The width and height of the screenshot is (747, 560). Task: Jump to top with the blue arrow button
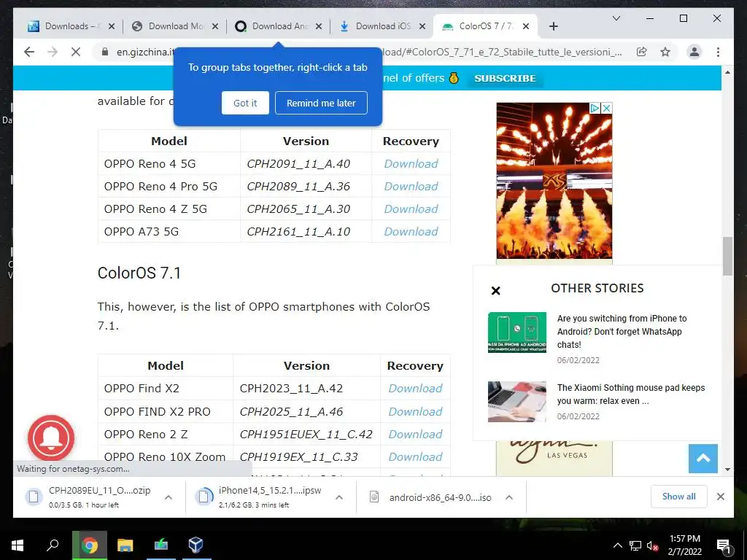(703, 459)
